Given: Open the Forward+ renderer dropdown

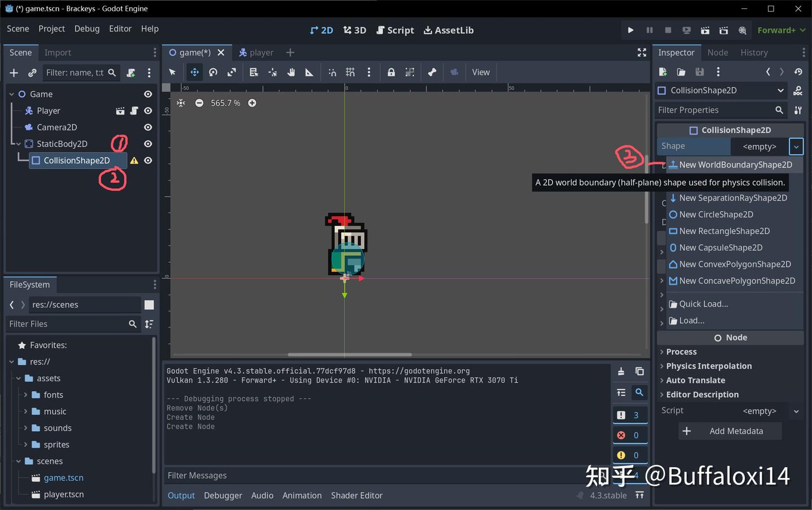Looking at the screenshot, I should click(x=781, y=30).
